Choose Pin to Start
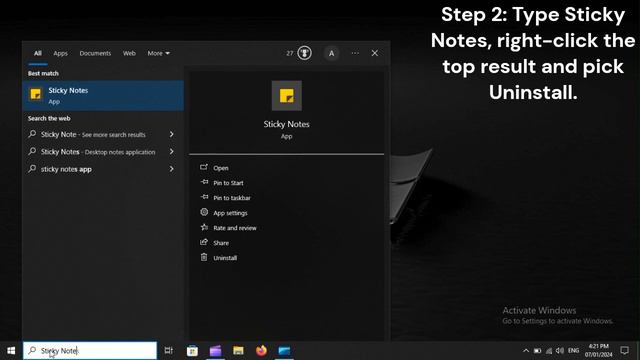 click(228, 183)
